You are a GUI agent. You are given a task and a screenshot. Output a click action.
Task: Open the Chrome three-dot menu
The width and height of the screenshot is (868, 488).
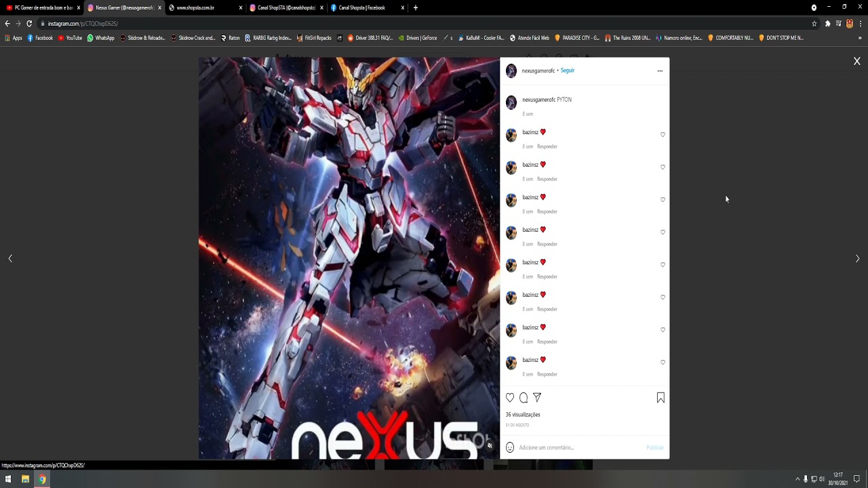(860, 24)
